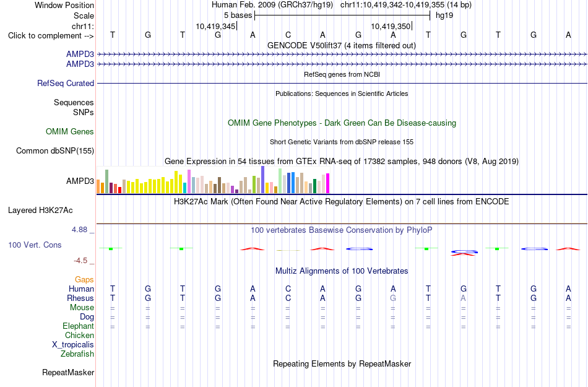The width and height of the screenshot is (588, 387).
Task: Click Short Genetic Variants dbSNP title
Action: pos(342,142)
